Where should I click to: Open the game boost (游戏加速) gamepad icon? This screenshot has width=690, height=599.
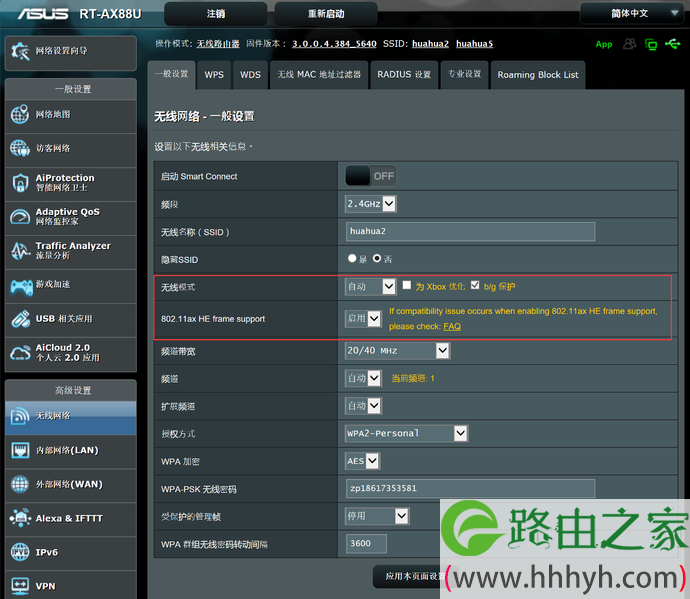coord(21,287)
